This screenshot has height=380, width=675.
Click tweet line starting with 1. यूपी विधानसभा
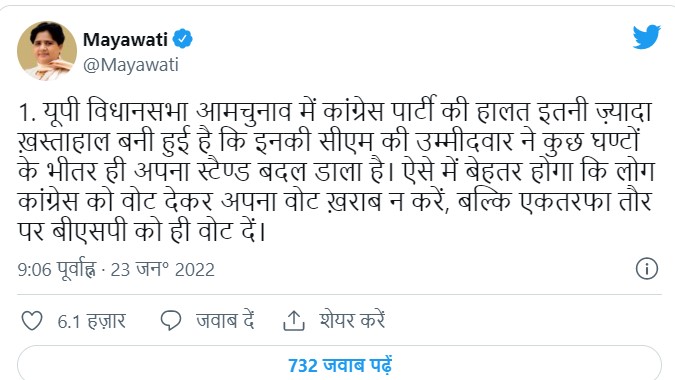pyautogui.click(x=335, y=112)
